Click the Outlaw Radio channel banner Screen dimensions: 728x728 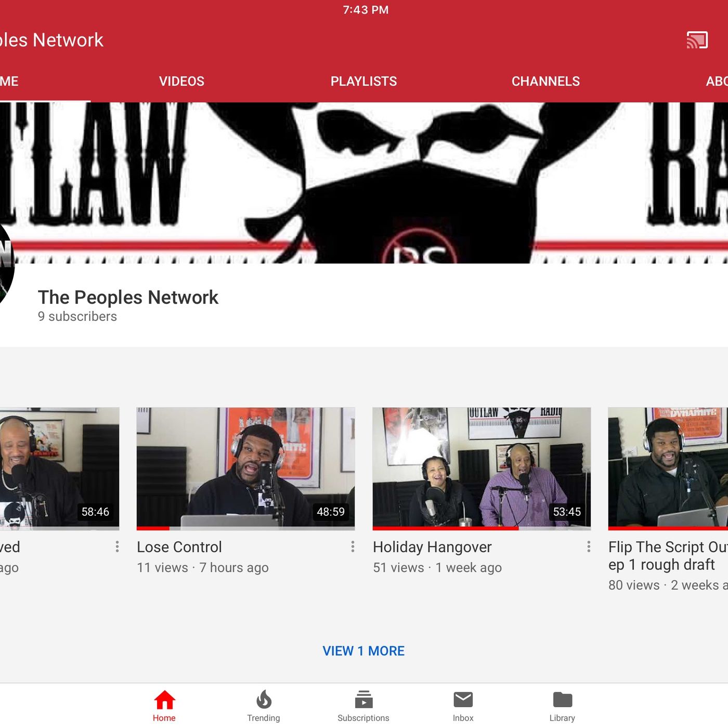364,183
